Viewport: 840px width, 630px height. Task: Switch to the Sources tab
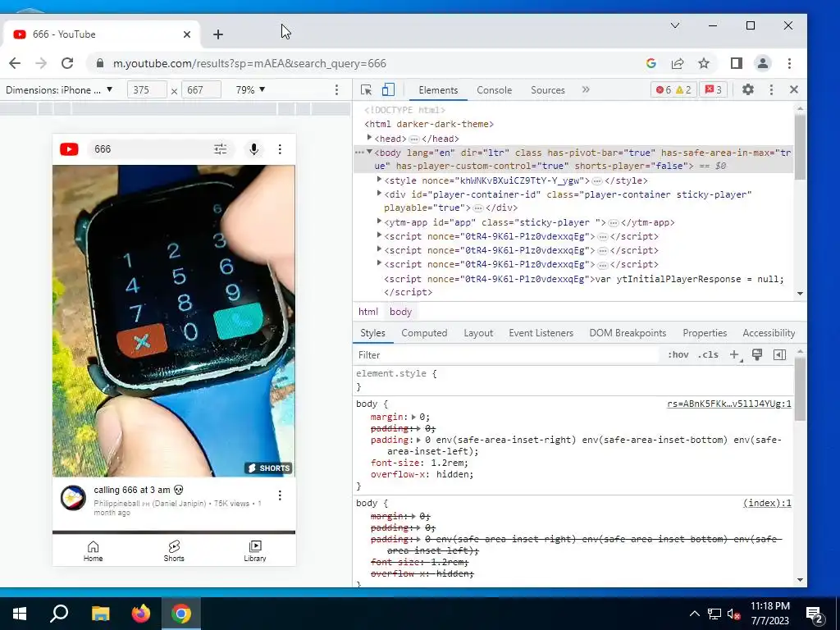547,90
